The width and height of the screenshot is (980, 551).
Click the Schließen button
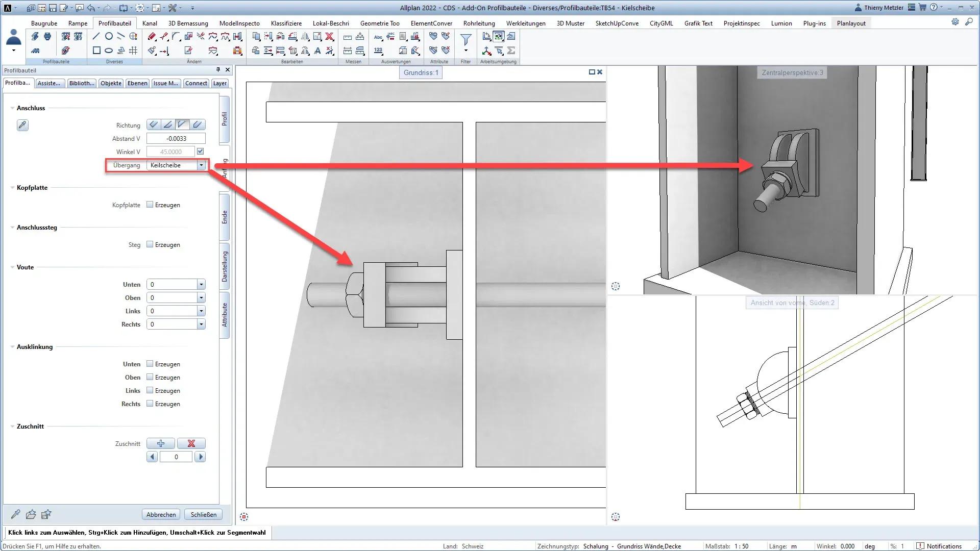click(203, 514)
